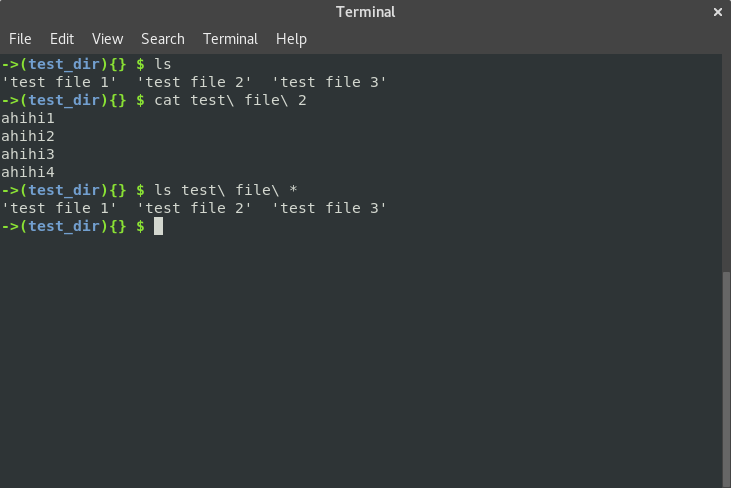
Task: Open the Edit menu
Action: [62, 39]
